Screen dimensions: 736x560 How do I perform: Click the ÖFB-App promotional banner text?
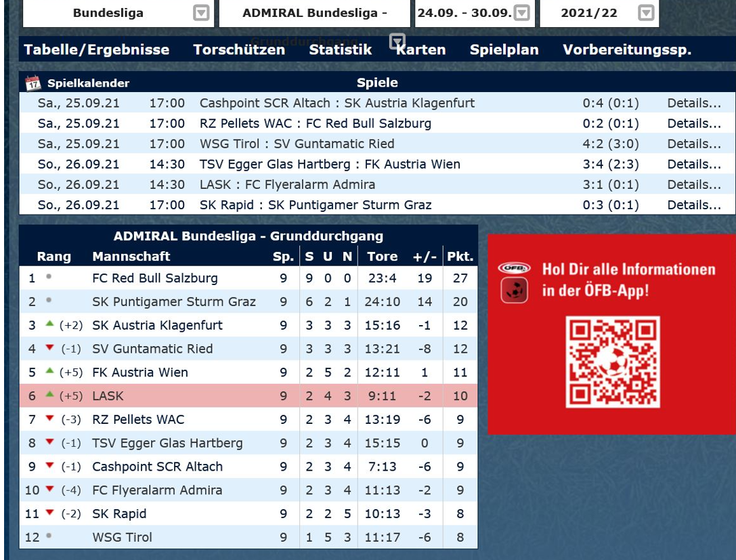coord(628,280)
